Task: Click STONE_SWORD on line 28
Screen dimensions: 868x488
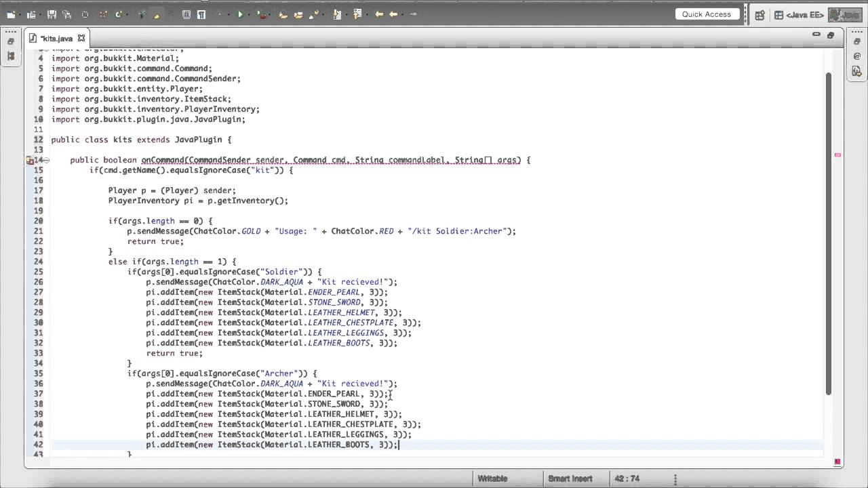Action: point(334,302)
